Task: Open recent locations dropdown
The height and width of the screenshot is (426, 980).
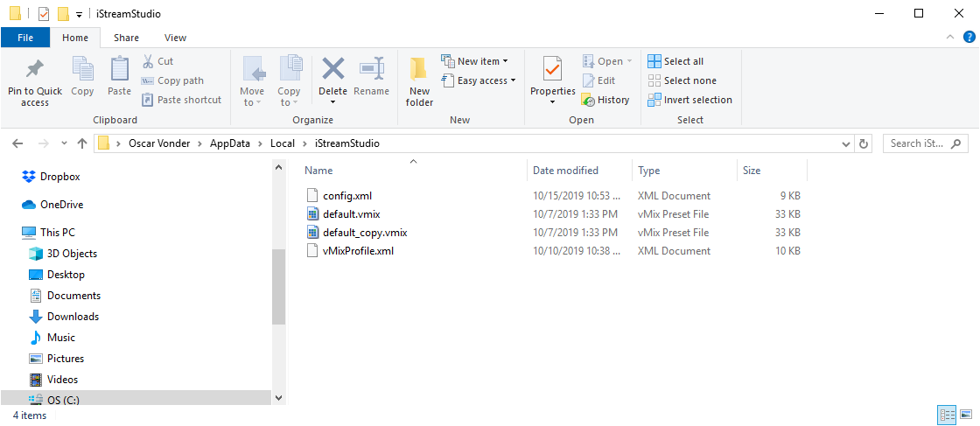Action: [x=64, y=143]
